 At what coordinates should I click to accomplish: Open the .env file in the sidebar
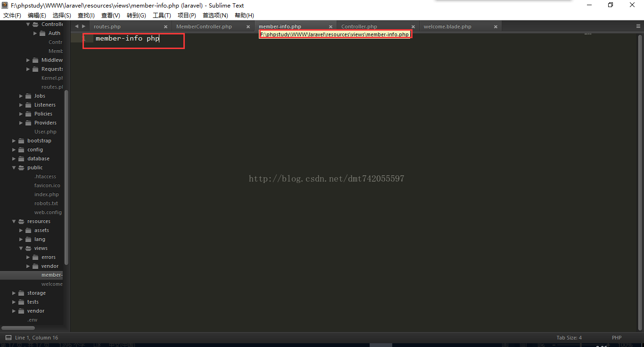tap(32, 320)
